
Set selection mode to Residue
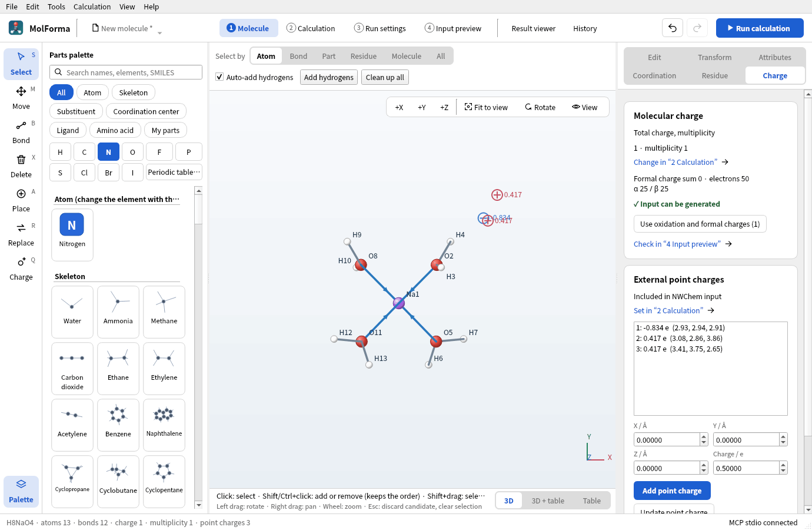tap(364, 56)
